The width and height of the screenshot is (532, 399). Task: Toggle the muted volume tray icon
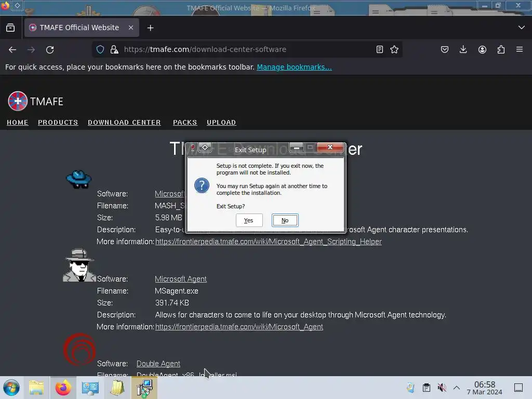(x=442, y=388)
